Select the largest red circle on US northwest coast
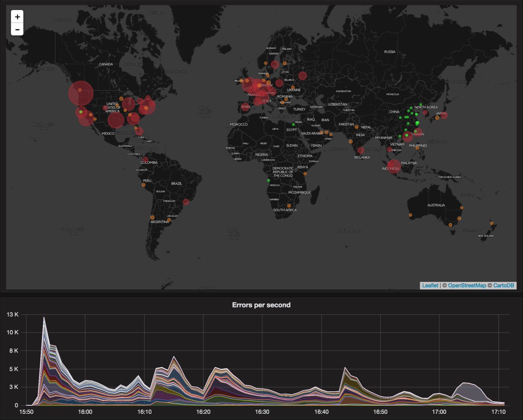Screen dimensions: 523x420 pyautogui.click(x=81, y=93)
